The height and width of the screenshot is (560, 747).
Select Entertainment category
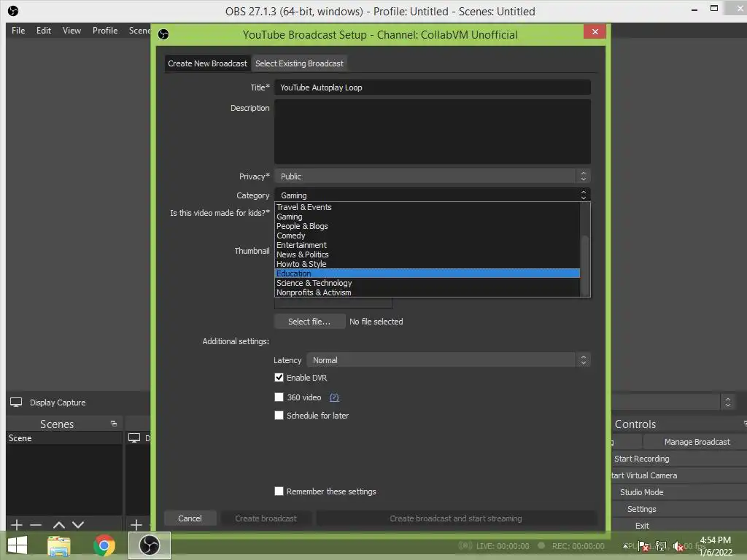(x=427, y=245)
